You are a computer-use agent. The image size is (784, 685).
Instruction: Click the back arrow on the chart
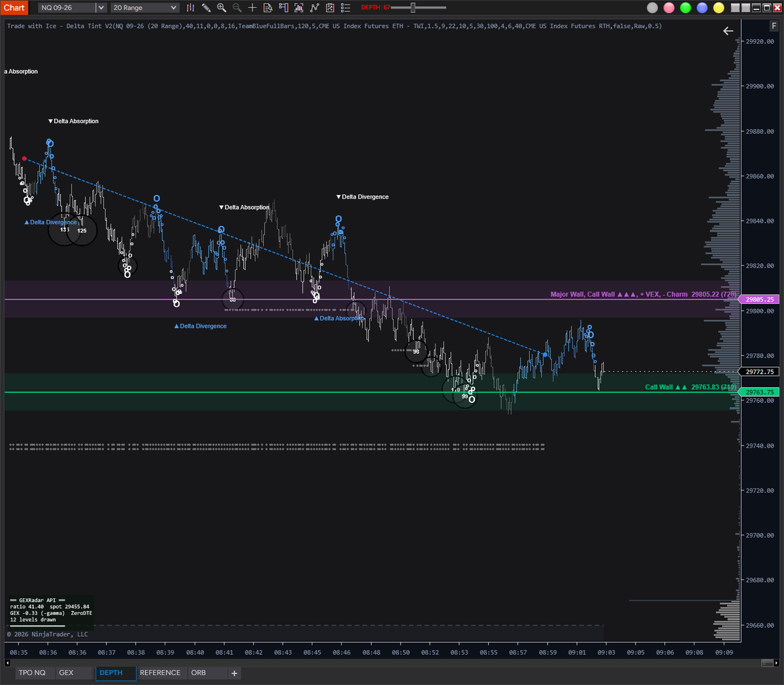[x=728, y=31]
